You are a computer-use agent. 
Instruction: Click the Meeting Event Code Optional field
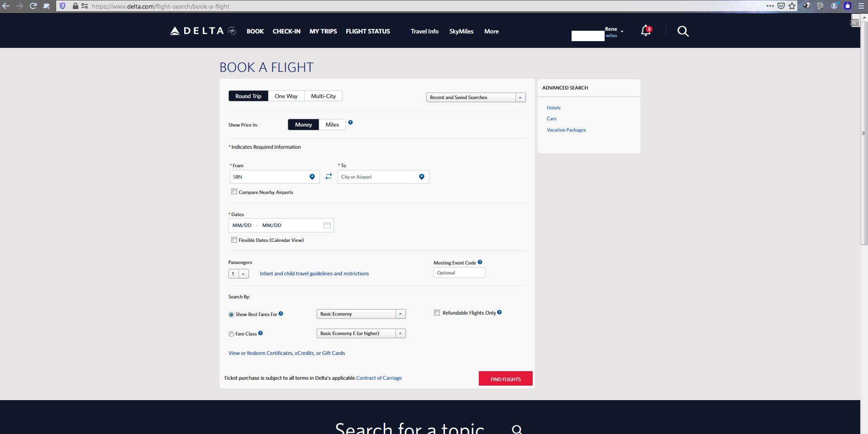pyautogui.click(x=459, y=273)
